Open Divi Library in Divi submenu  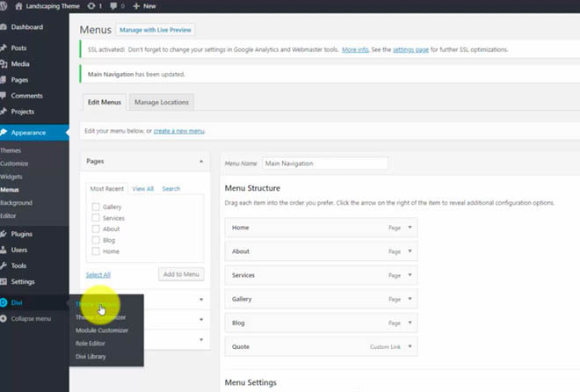coord(91,357)
